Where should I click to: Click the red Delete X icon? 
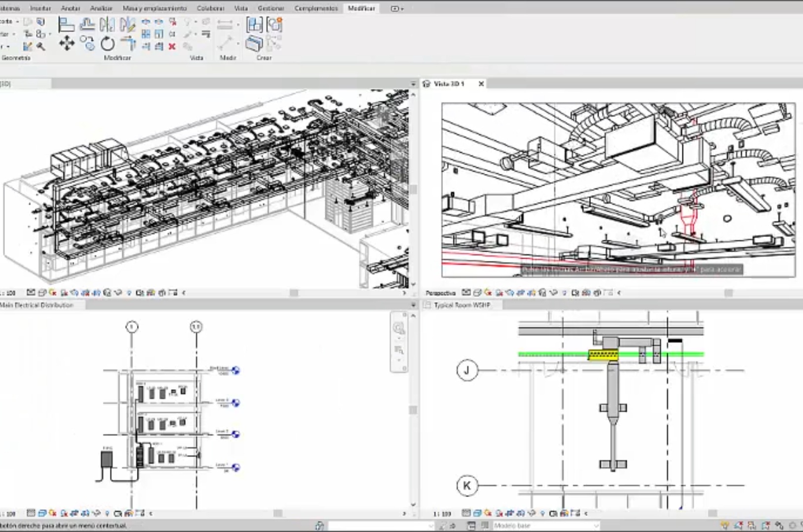(172, 46)
